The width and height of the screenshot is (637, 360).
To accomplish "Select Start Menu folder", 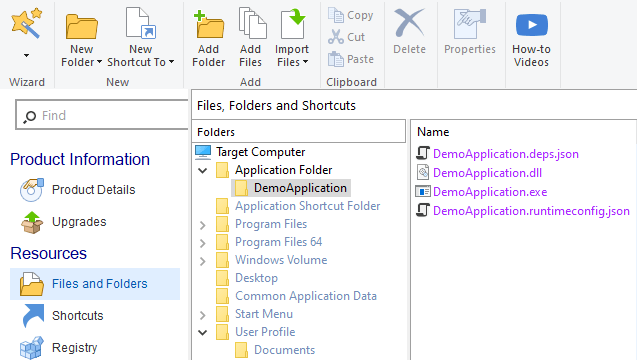I will pos(264,314).
